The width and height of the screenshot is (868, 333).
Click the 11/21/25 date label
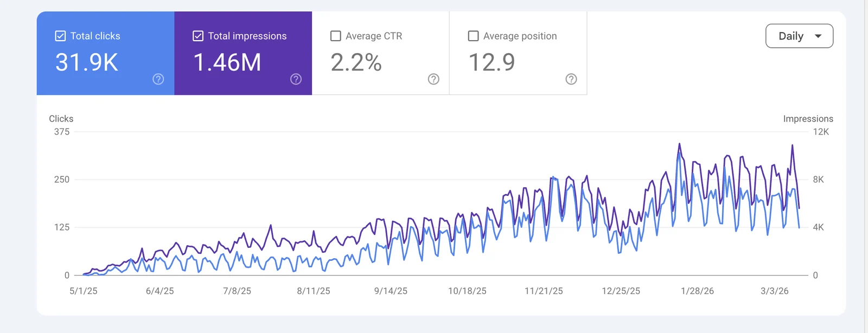[x=544, y=291]
